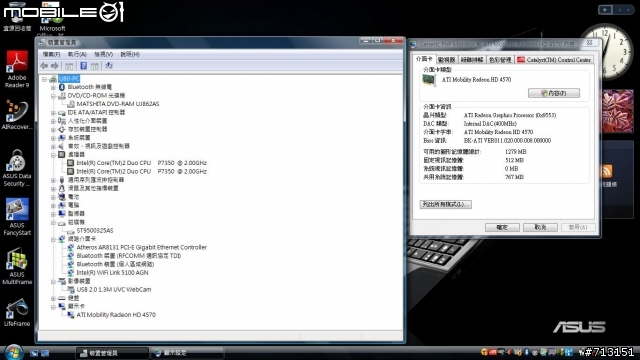Open the AIRecover desktop shortcut
640x360 pixels.
[x=17, y=116]
